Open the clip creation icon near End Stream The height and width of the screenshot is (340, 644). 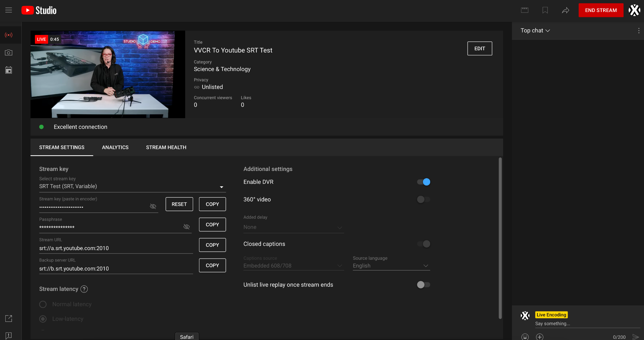coord(525,10)
